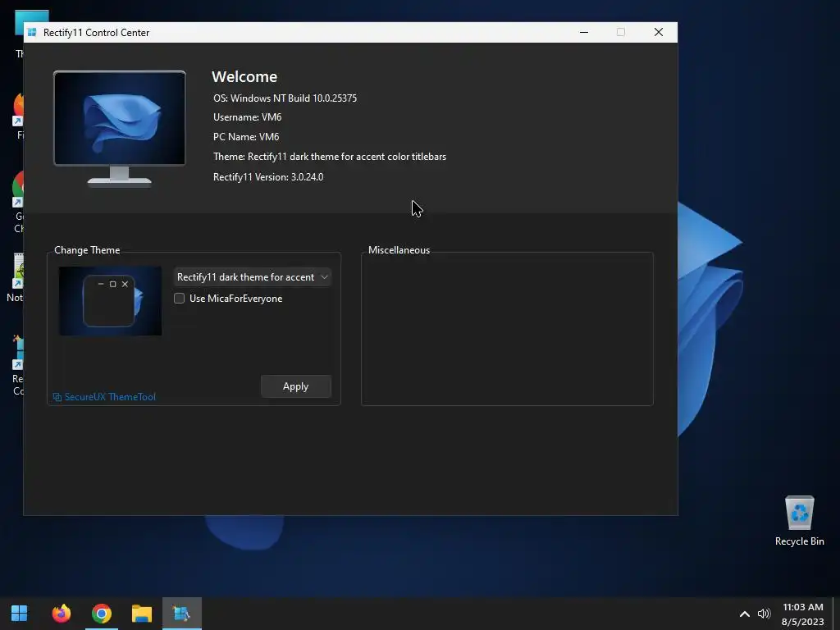
Task: Click the Change Theme group label
Action: [87, 250]
